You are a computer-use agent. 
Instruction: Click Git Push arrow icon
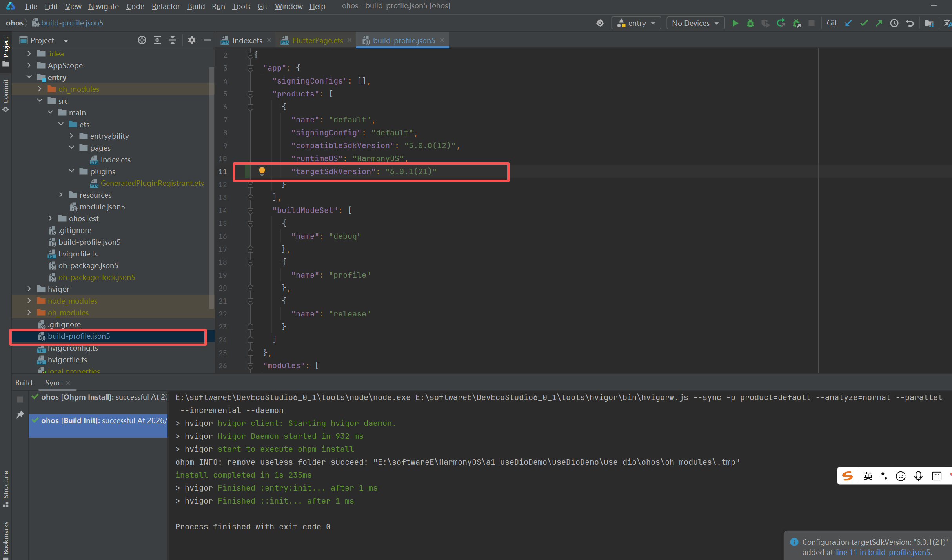pos(879,23)
